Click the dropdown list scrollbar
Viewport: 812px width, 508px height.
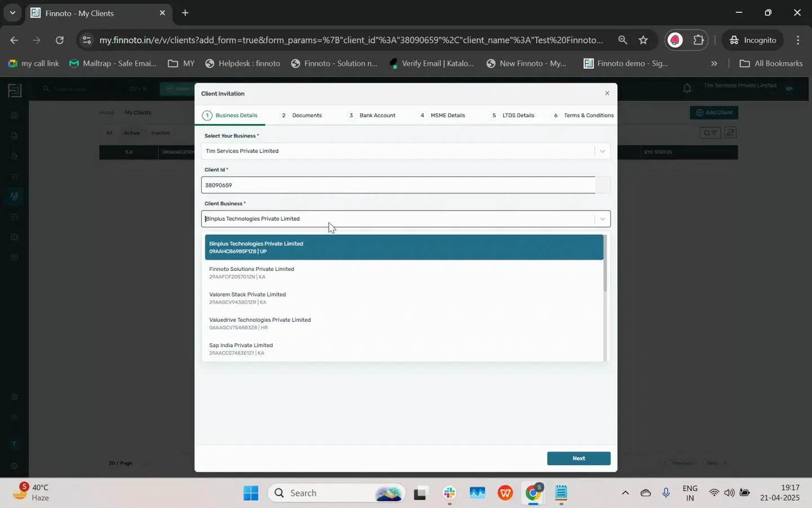click(606, 264)
